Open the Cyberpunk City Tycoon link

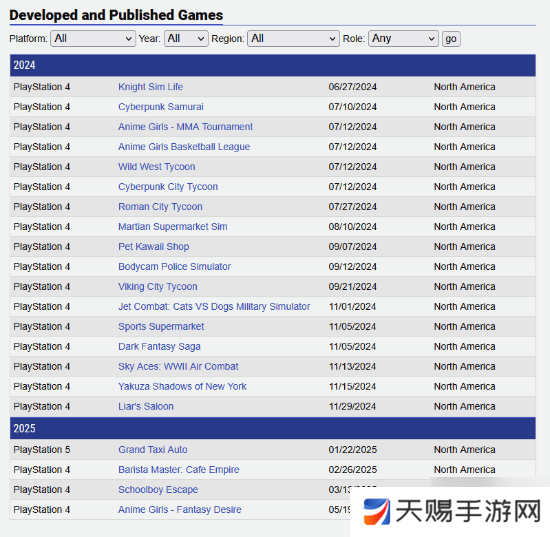(168, 187)
